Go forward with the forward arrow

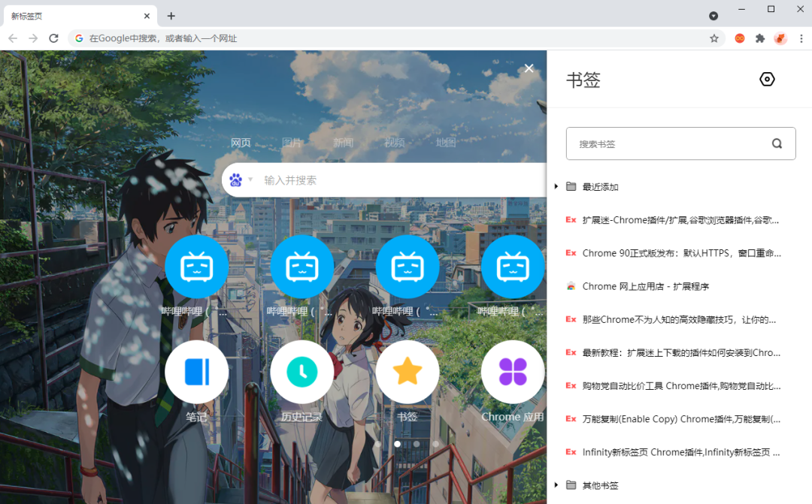(33, 38)
